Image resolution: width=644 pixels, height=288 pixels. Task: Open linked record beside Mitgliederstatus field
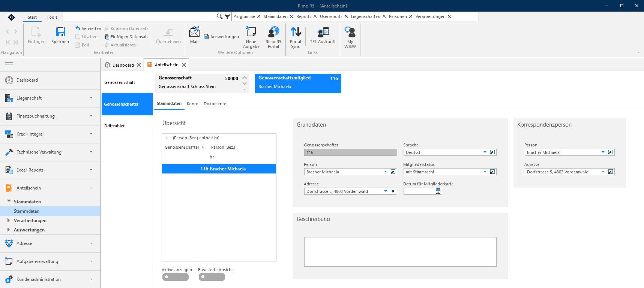click(x=492, y=172)
